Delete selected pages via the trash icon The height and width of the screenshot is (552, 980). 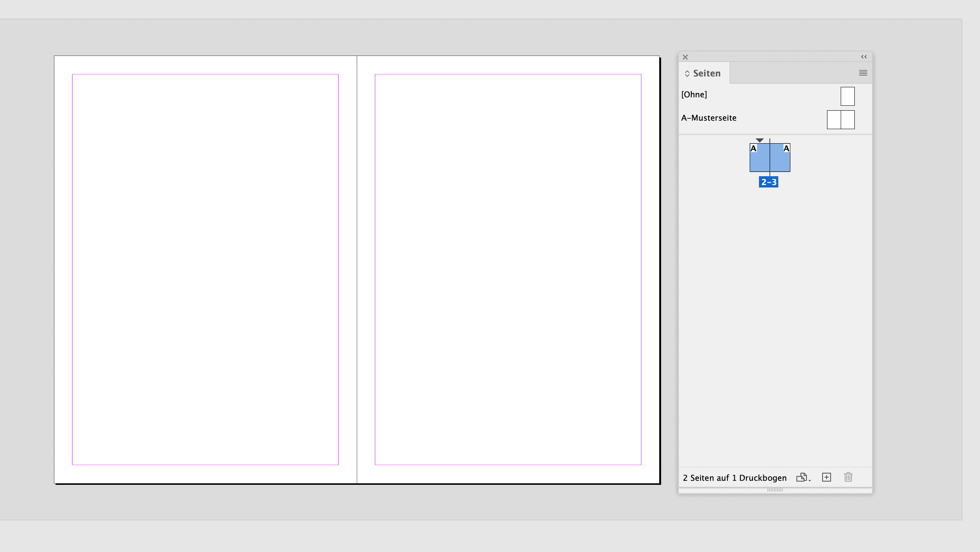click(x=848, y=477)
